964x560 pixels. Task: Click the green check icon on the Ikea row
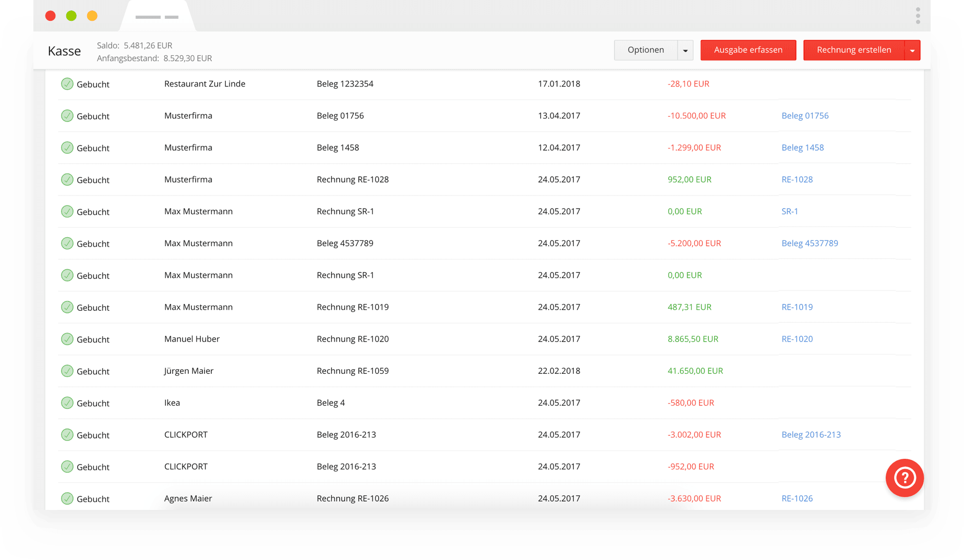point(67,403)
